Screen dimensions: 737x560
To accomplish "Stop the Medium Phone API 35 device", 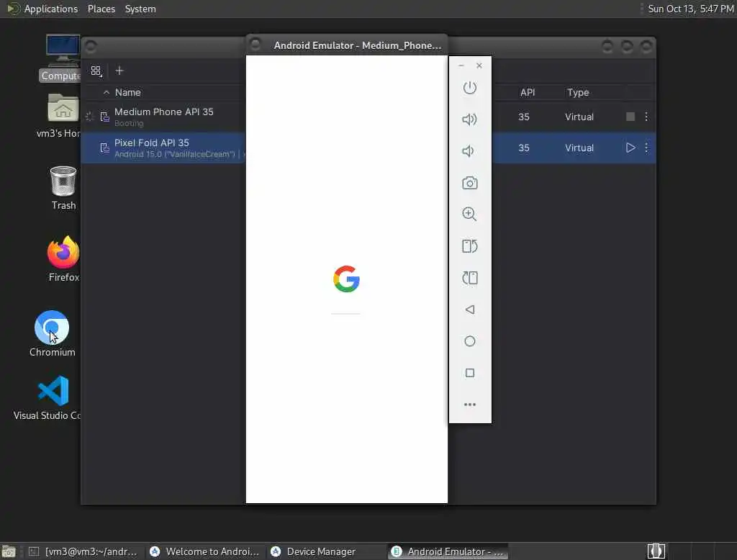I will (x=630, y=117).
